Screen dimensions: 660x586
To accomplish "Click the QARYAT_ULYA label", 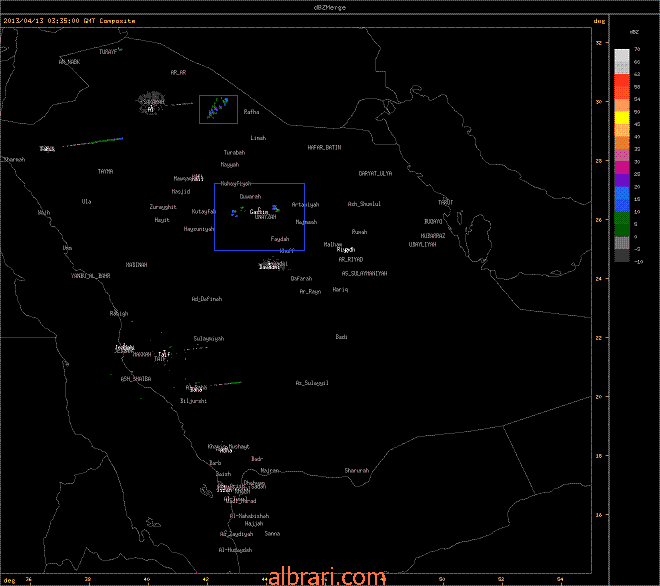I will pyautogui.click(x=375, y=173).
